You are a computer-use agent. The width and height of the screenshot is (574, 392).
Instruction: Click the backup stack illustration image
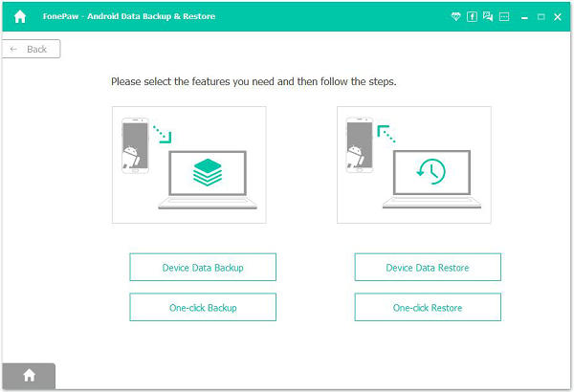click(189, 164)
